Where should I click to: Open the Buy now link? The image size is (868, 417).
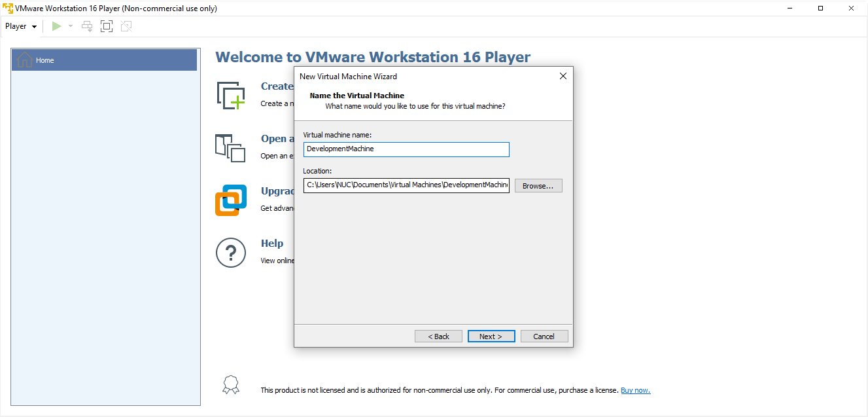(635, 390)
